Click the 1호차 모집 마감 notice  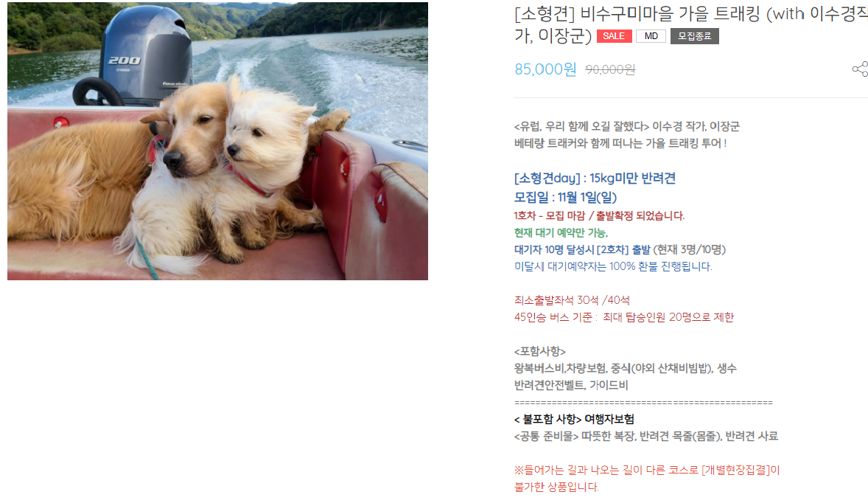point(599,215)
